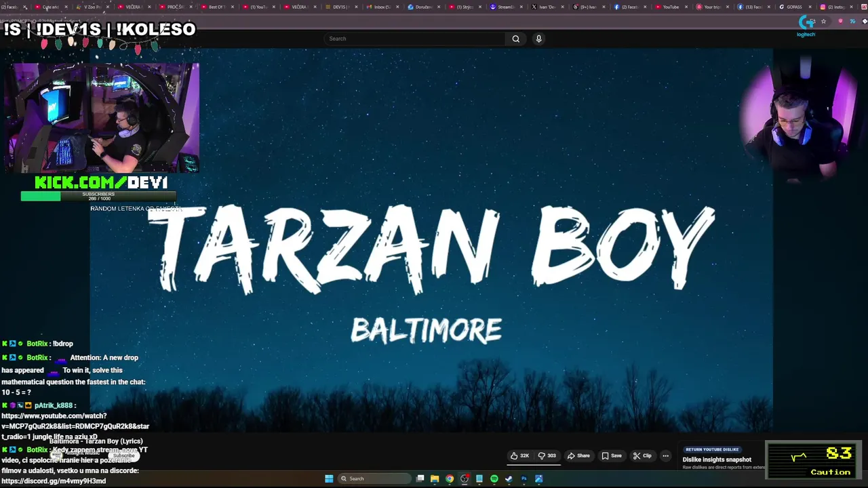Switch to the StreamElements tab

pyautogui.click(x=505, y=7)
